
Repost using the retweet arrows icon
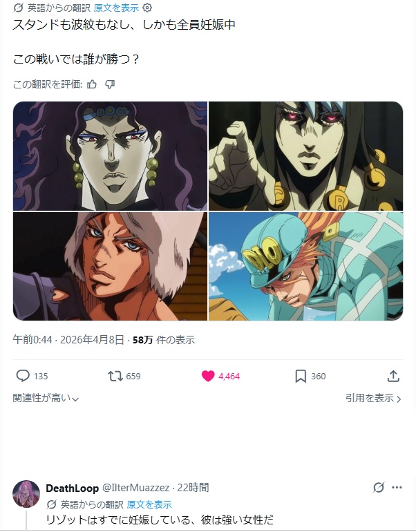[115, 376]
